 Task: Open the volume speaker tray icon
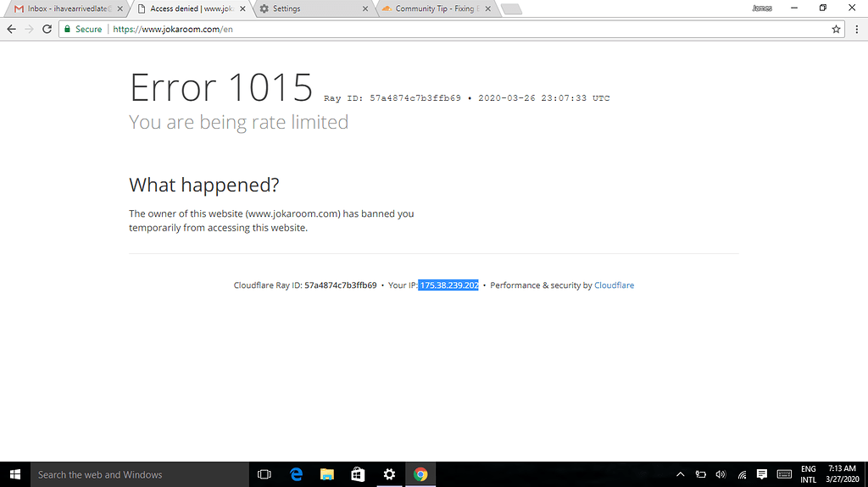(x=721, y=474)
